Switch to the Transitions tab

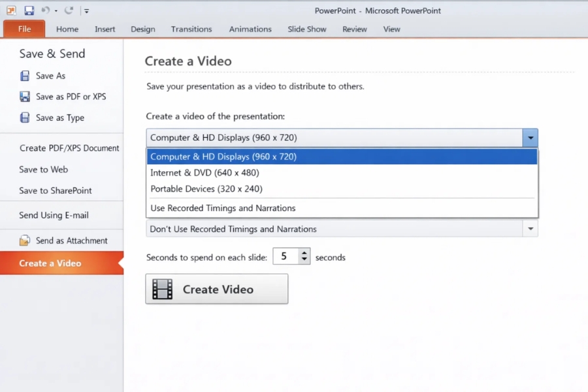click(x=191, y=29)
